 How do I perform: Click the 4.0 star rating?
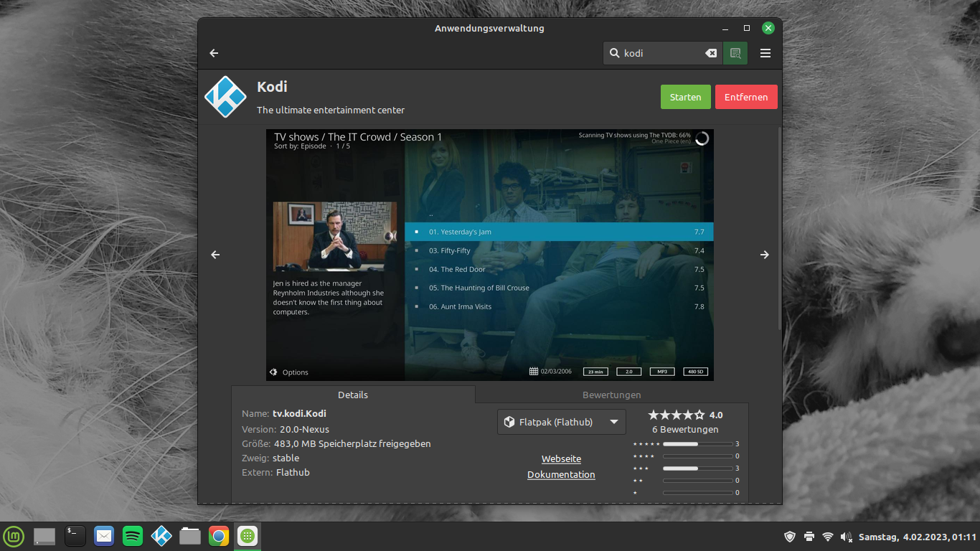pyautogui.click(x=685, y=415)
